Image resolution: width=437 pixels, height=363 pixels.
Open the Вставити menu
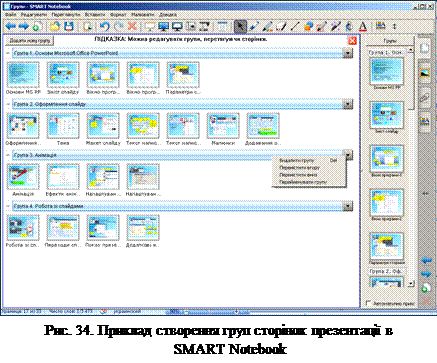pos(95,15)
